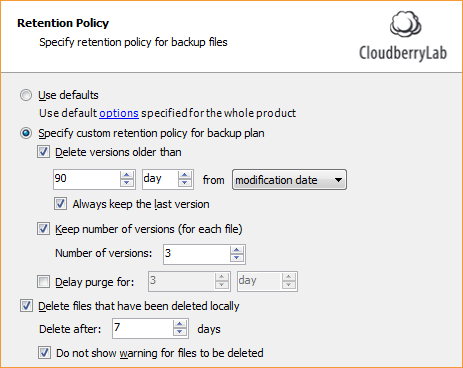Image resolution: width=463 pixels, height=368 pixels.
Task: Increase Number of versions with up arrow
Action: point(237,250)
